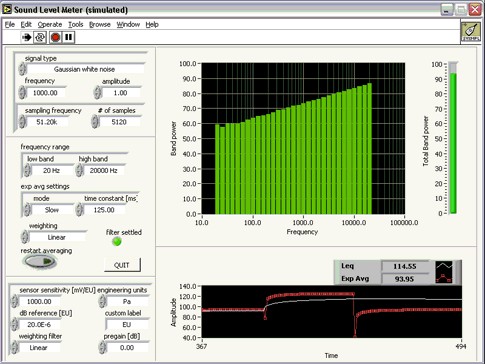The width and height of the screenshot is (485, 364).
Task: Click the amplitude spinner arrows
Action: click(97, 92)
